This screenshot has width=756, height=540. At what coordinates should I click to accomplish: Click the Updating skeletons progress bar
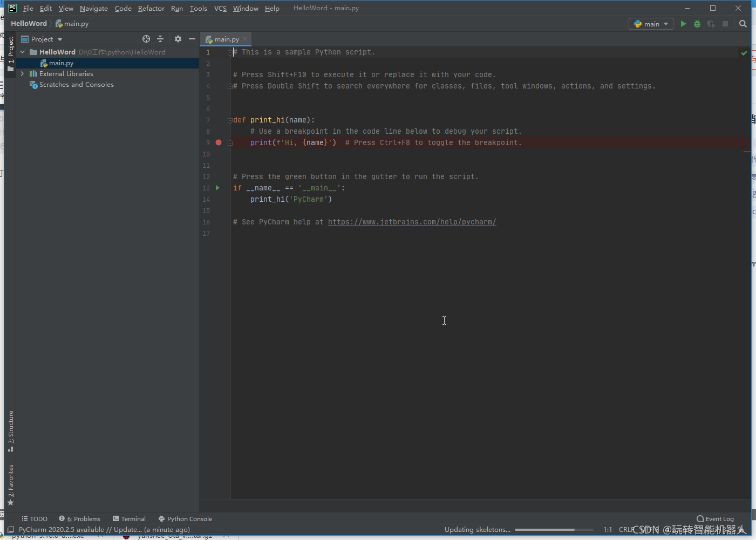[x=554, y=530]
